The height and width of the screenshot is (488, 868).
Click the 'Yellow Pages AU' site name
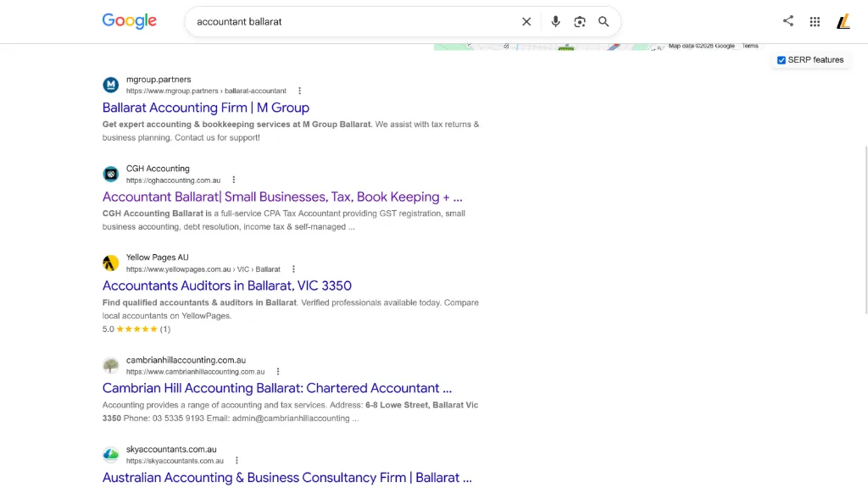click(157, 258)
